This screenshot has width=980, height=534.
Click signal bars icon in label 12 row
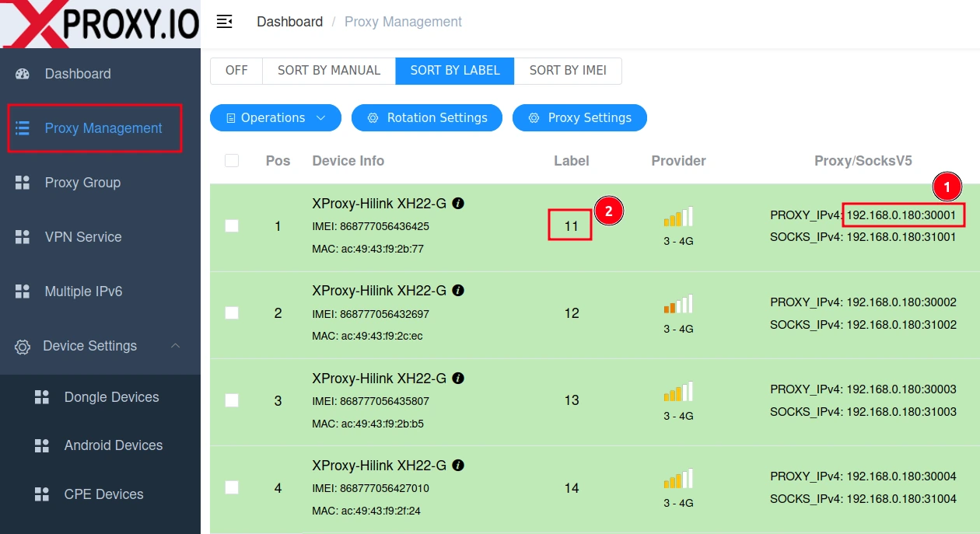pos(678,303)
